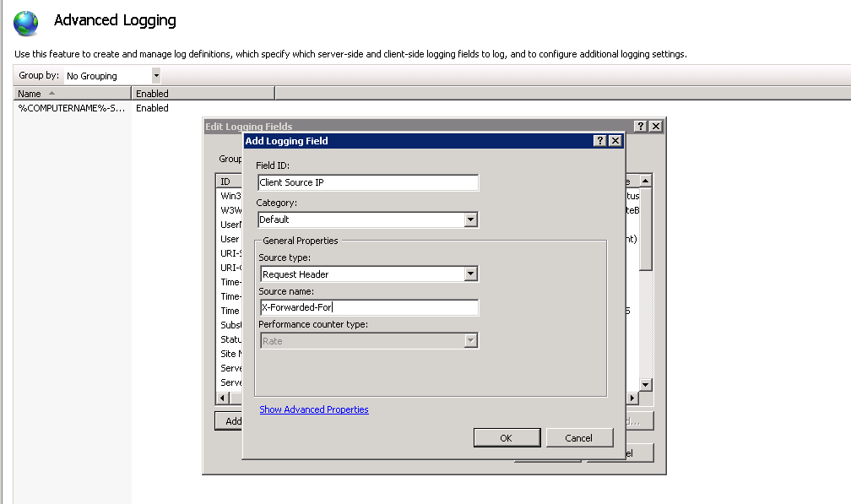Viewport: 851px width, 504px height.
Task: Click the help question mark on Edit Logging Fields
Action: 640,125
